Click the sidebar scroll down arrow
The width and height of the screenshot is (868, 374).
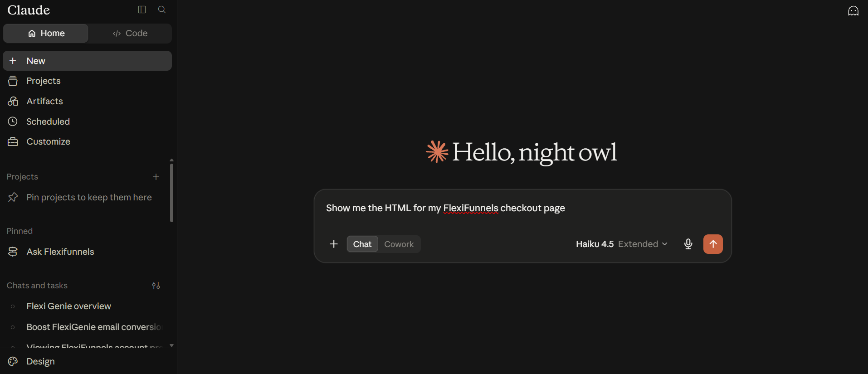tap(171, 345)
